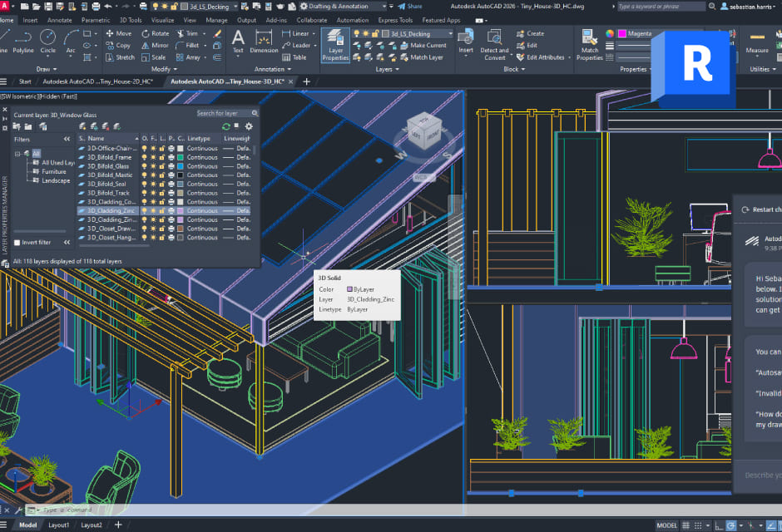Screen dimensions: 782x532
Task: Toggle the lightbulb visibility for 3D_Bifold_Glass layer
Action: (144, 166)
